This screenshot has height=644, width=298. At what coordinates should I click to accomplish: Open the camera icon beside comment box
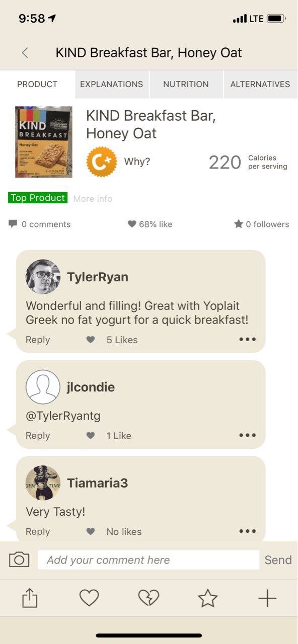tap(19, 559)
